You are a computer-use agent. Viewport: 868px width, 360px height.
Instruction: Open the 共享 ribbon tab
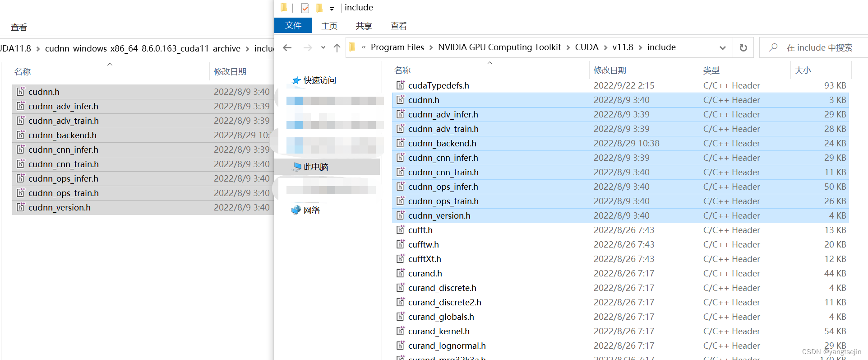tap(364, 26)
